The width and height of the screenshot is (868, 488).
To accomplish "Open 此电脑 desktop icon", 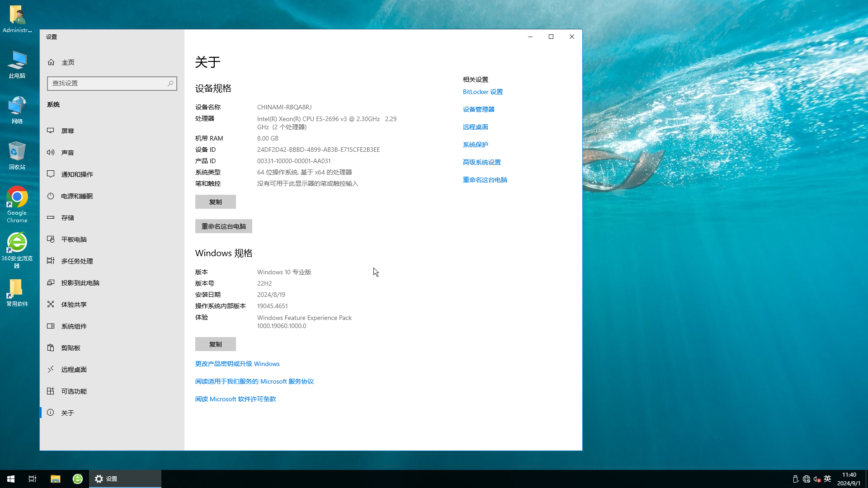I will pos(17,64).
